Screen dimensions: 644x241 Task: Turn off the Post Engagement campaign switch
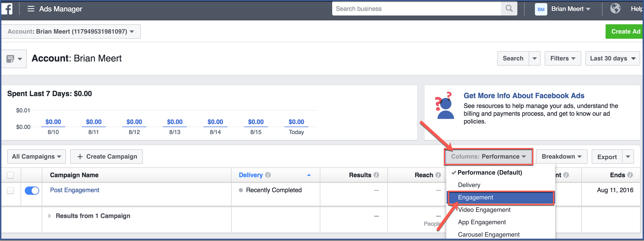(32, 191)
